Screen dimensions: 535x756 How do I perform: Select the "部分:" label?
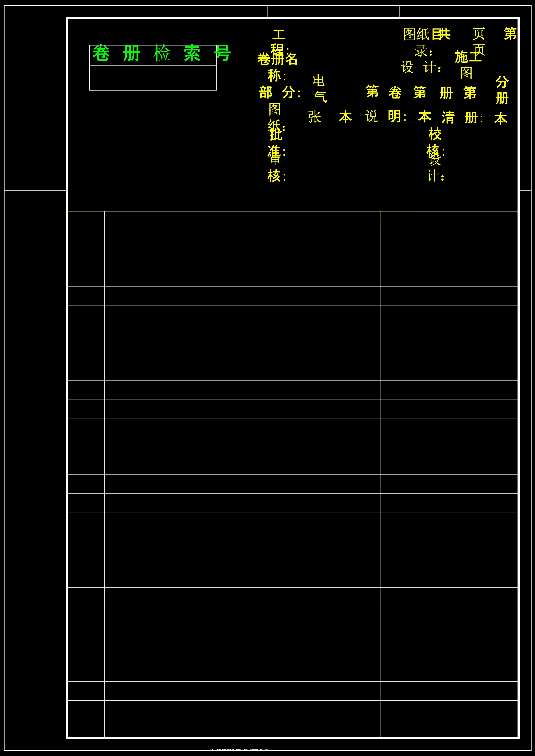click(x=280, y=92)
